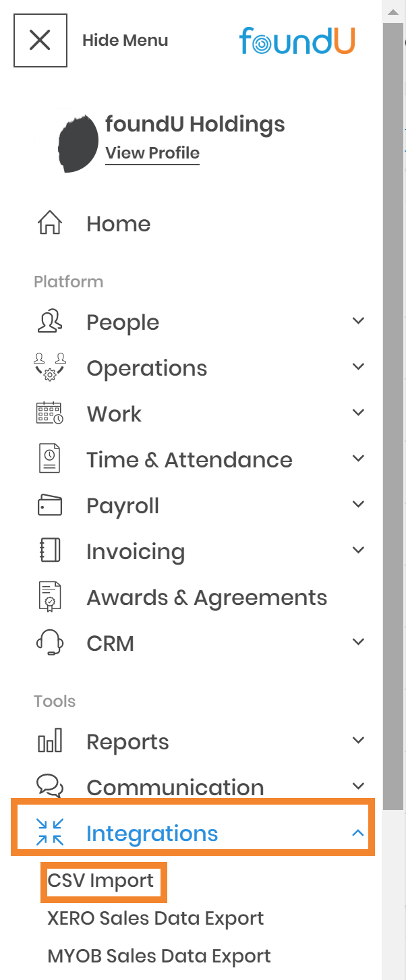Click the Time & Attendance clock icon
The image size is (406, 980).
49,459
